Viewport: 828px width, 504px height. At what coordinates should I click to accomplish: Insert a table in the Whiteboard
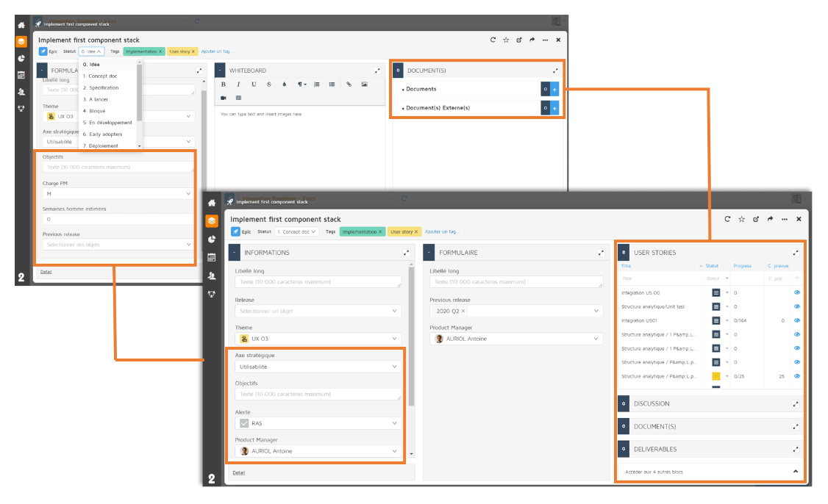pyautogui.click(x=238, y=98)
